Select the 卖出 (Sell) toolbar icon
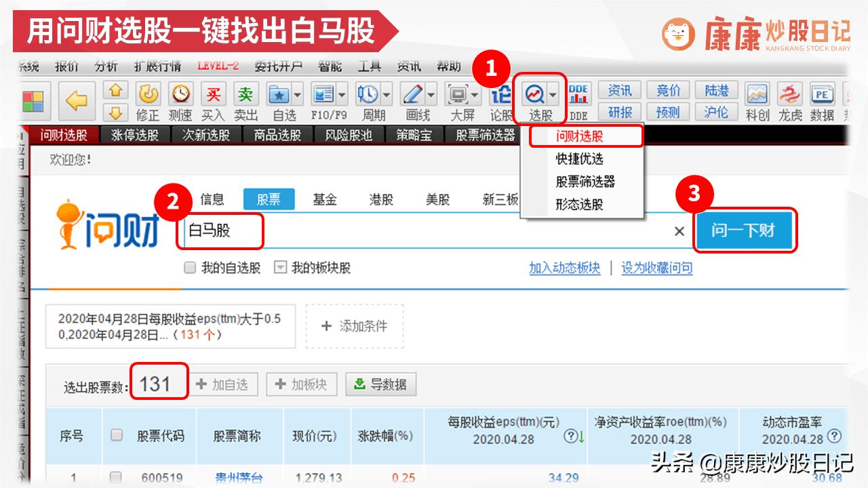868x488 pixels. tap(246, 95)
